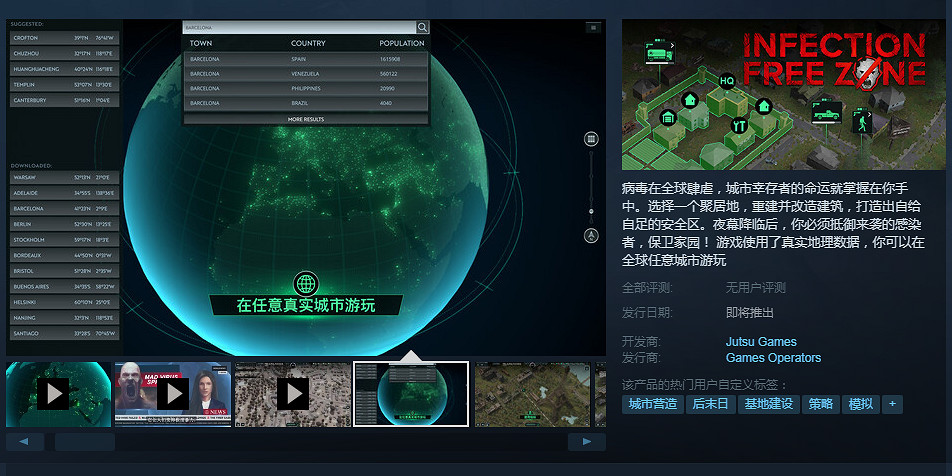Select Barcelona Venezuela search result row
This screenshot has width=952, height=476.
tap(306, 73)
